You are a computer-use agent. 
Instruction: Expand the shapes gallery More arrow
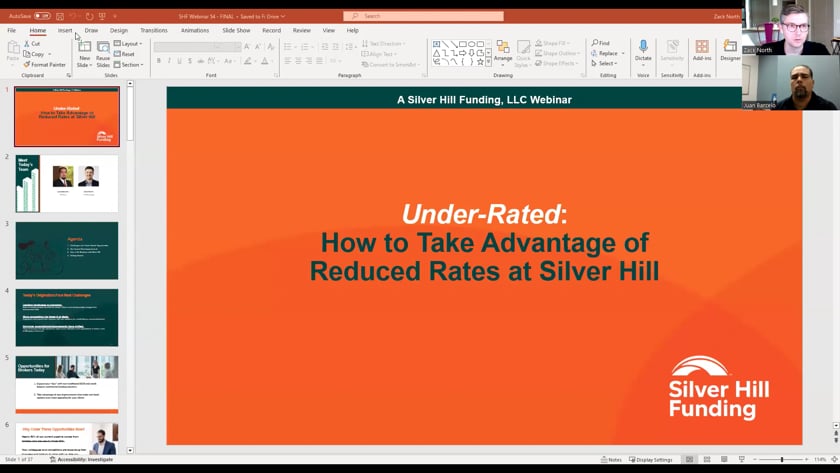click(x=488, y=63)
